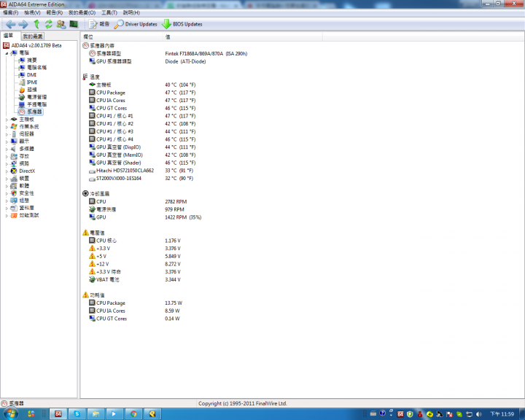This screenshot has width=525, height=420.
Task: Expand the 安全性 tree node
Action: [7, 193]
